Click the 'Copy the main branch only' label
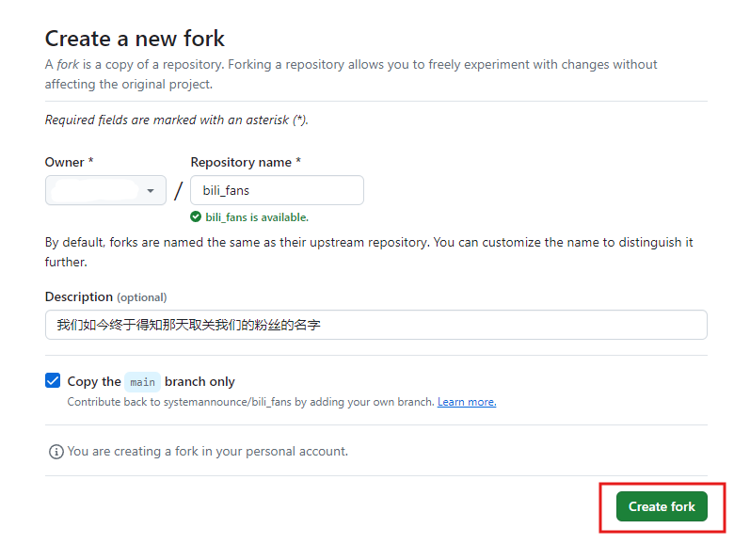 (x=152, y=381)
